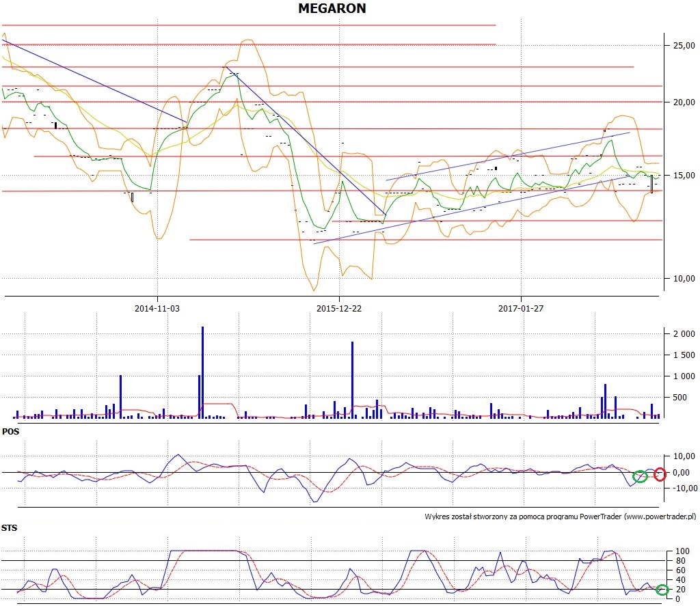The image size is (700, 606).
Task: Click the STS axis 40 label
Action: click(x=680, y=580)
